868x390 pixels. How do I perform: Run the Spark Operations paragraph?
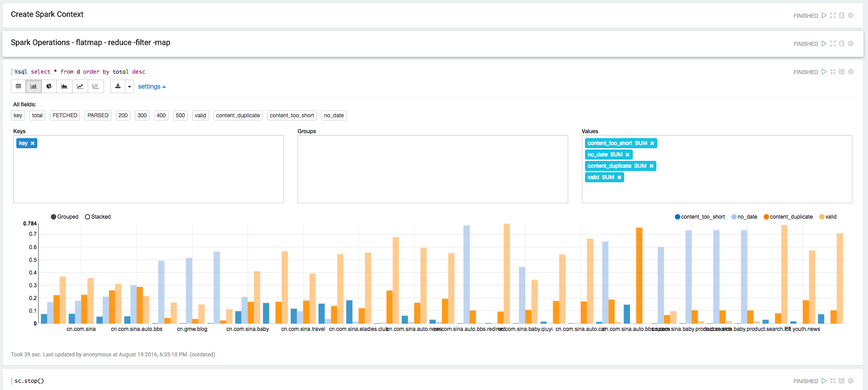coord(824,44)
